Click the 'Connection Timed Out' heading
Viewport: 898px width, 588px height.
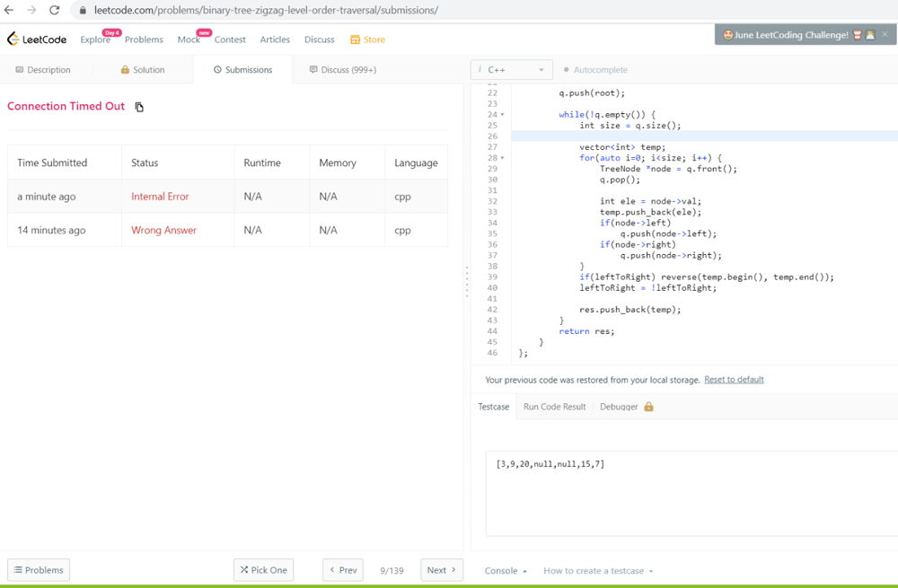click(66, 107)
